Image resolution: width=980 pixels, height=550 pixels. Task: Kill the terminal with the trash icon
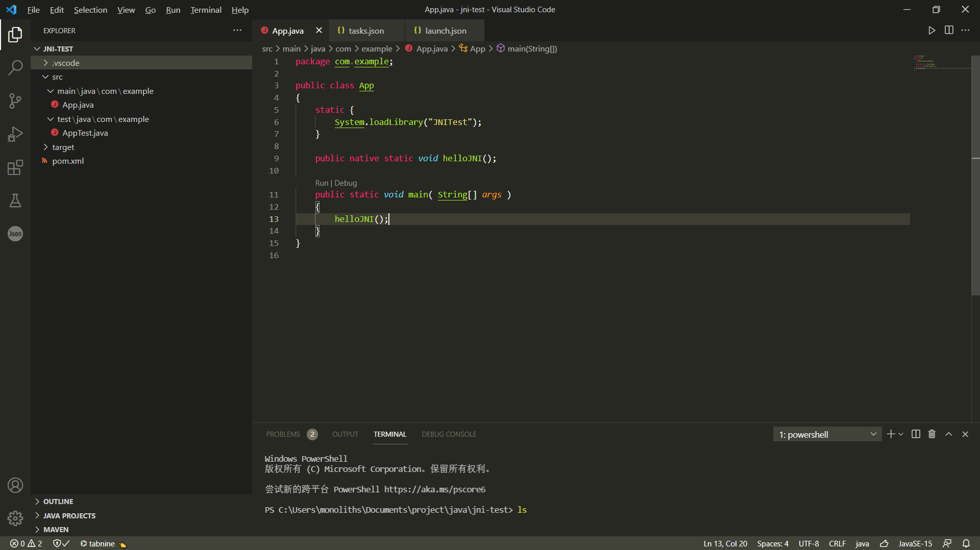coord(932,434)
